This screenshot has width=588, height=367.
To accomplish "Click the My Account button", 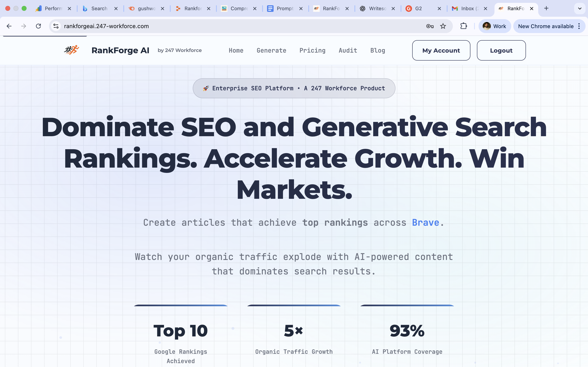I will tap(441, 51).
